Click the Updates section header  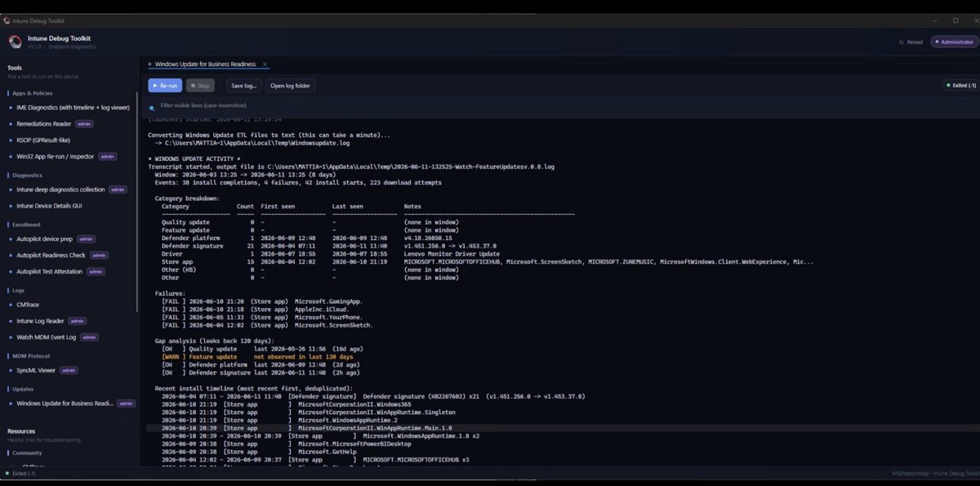[x=23, y=389]
